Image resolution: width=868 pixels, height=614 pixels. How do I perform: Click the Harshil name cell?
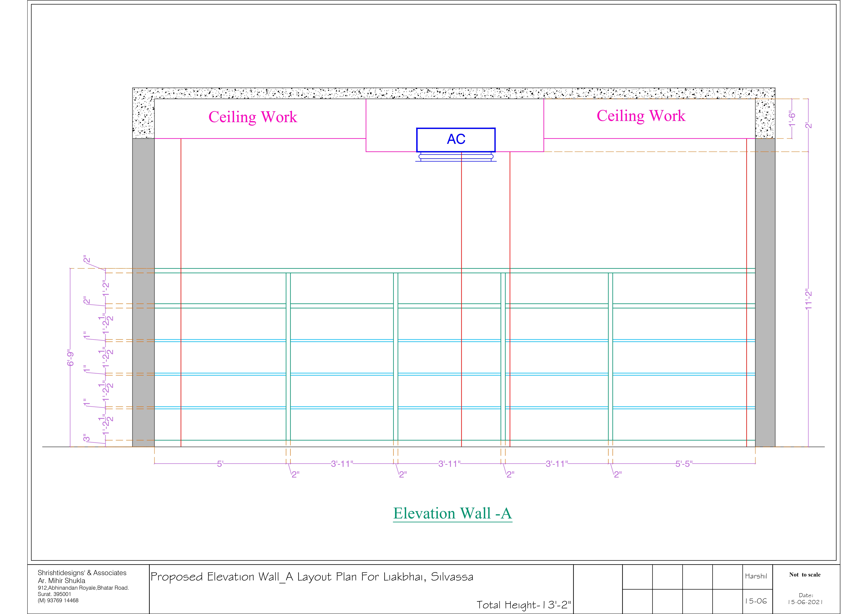click(756, 576)
